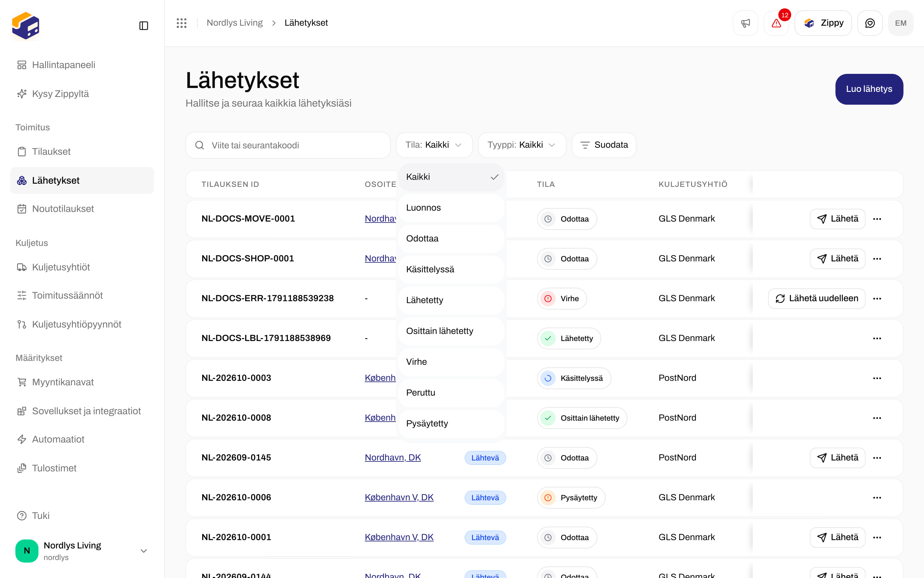The image size is (924, 578).
Task: Filter by Virhe in the status dropdown list
Action: [451, 362]
